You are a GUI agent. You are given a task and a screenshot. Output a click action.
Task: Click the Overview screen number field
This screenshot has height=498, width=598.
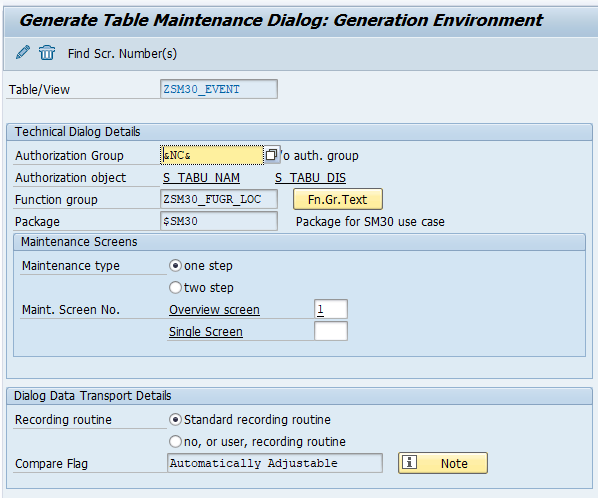click(331, 309)
